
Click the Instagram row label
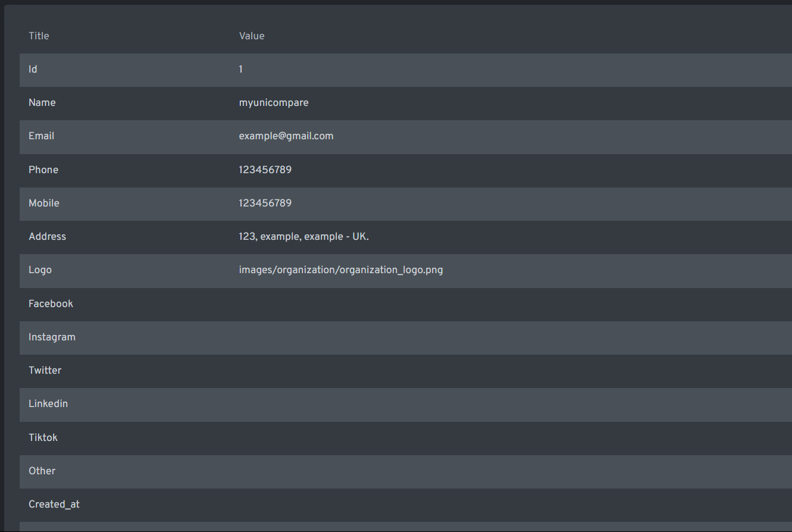[52, 337]
